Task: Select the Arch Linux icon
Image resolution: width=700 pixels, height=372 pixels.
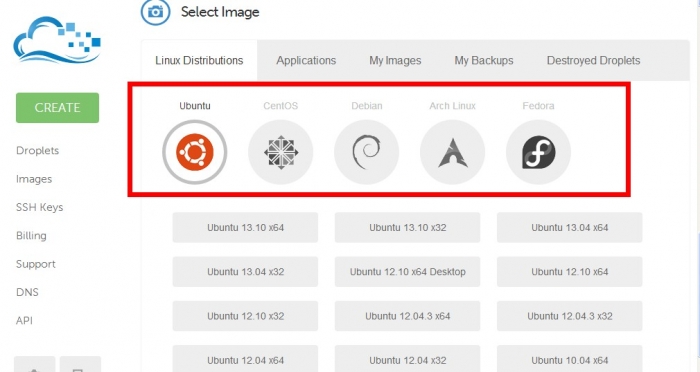Action: tap(452, 152)
